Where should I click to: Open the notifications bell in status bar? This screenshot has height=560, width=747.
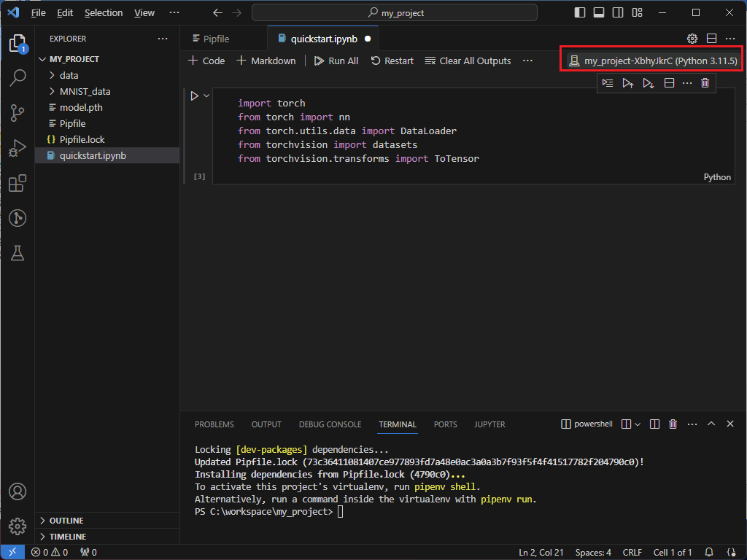point(709,552)
